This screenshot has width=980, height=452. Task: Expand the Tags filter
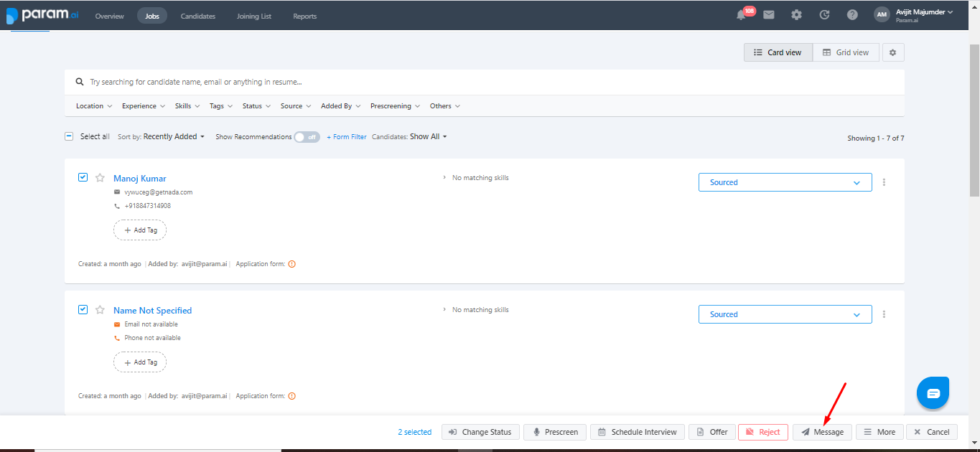pyautogui.click(x=221, y=106)
